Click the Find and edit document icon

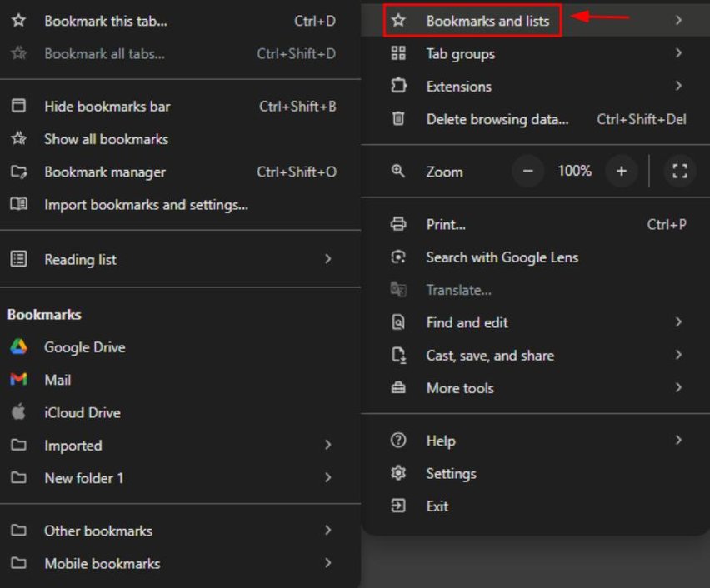click(x=398, y=321)
